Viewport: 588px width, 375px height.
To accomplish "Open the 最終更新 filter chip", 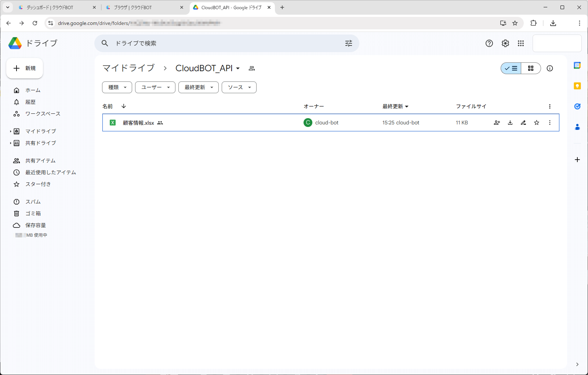I will [199, 87].
